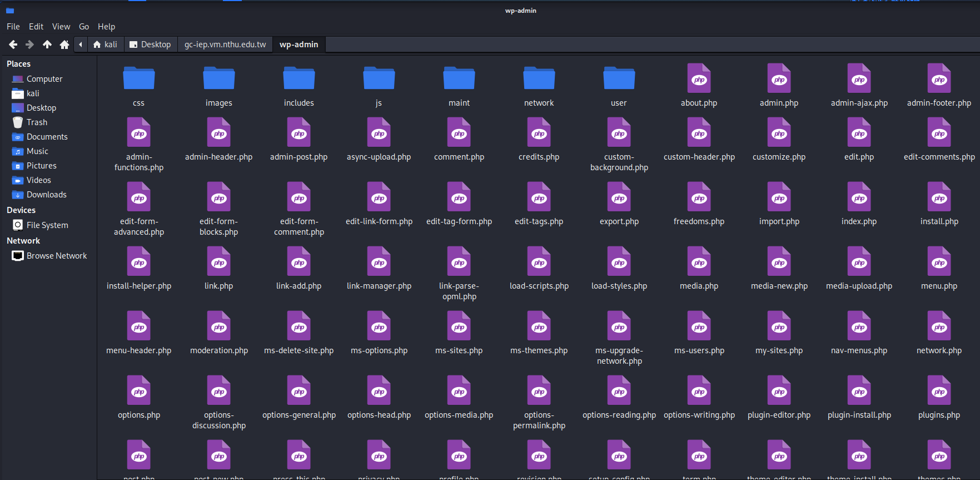This screenshot has height=480, width=980.
Task: Open the View menu
Action: [x=61, y=27]
